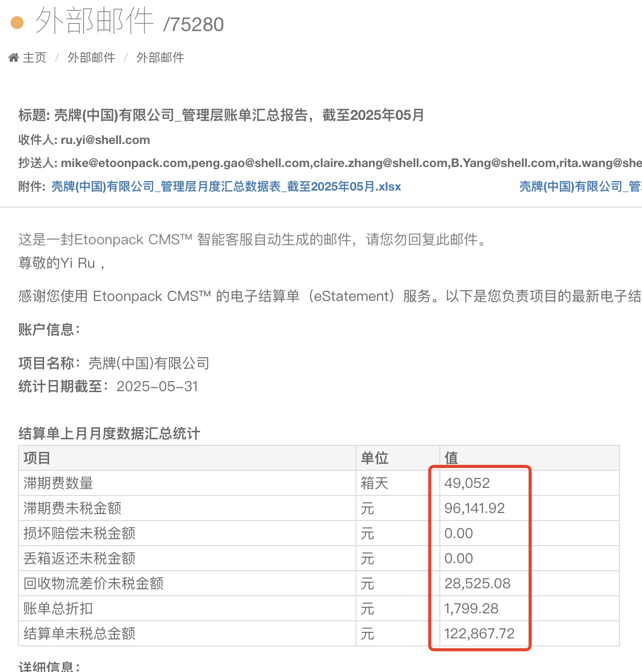Select the 箱天 unit cell

pos(375,483)
